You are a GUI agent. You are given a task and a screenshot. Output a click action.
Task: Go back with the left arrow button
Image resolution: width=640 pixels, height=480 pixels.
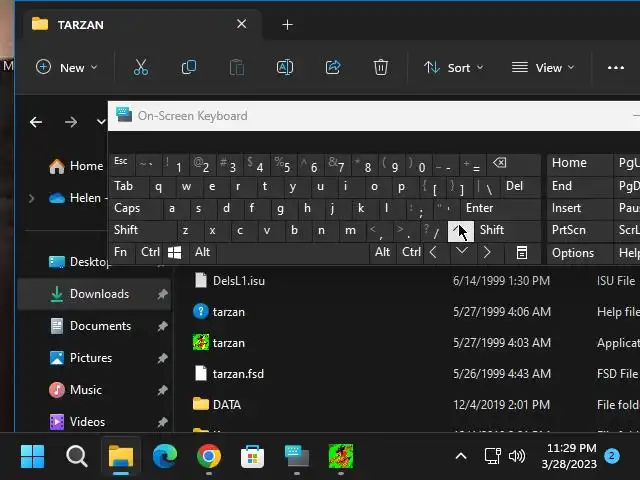pyautogui.click(x=36, y=122)
